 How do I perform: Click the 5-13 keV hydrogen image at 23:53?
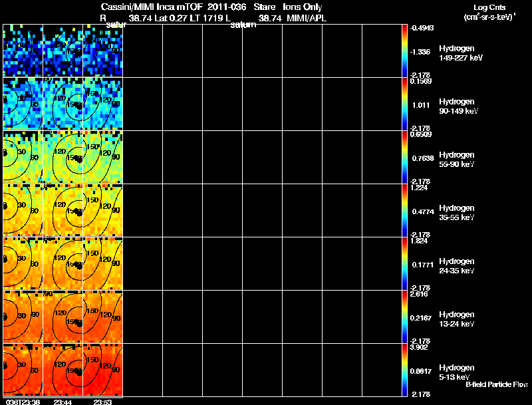tap(103, 370)
